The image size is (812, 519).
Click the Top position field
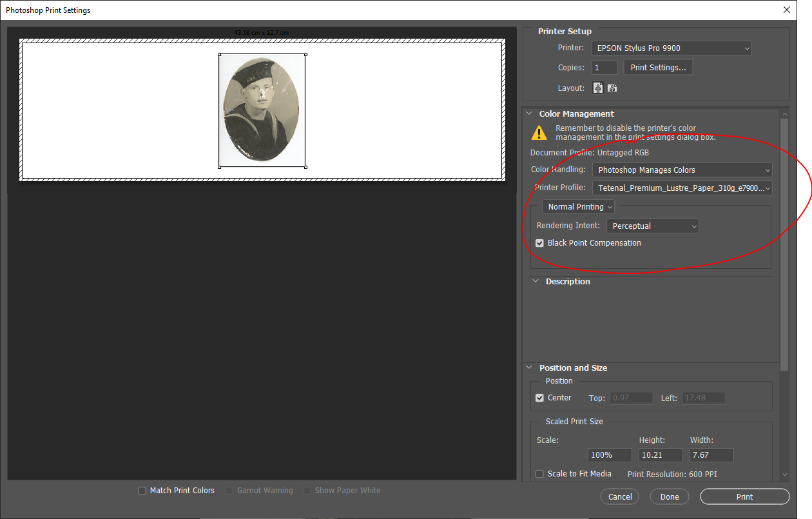(x=632, y=398)
